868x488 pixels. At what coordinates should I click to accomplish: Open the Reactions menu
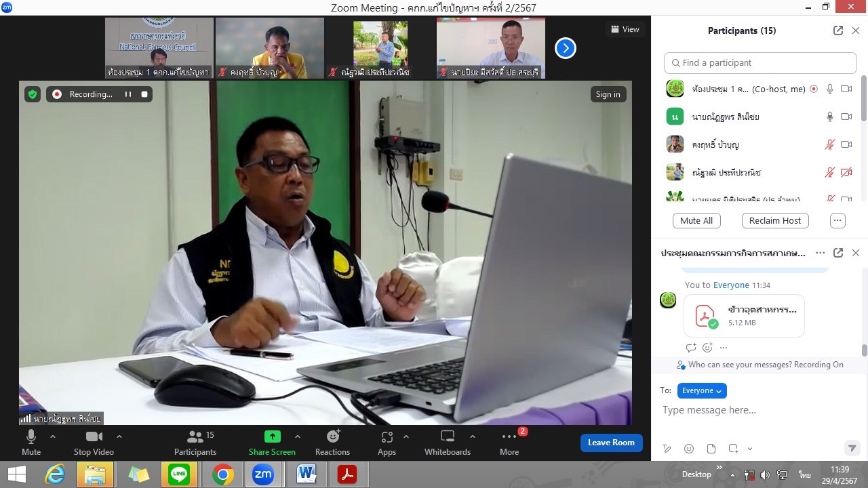[332, 442]
